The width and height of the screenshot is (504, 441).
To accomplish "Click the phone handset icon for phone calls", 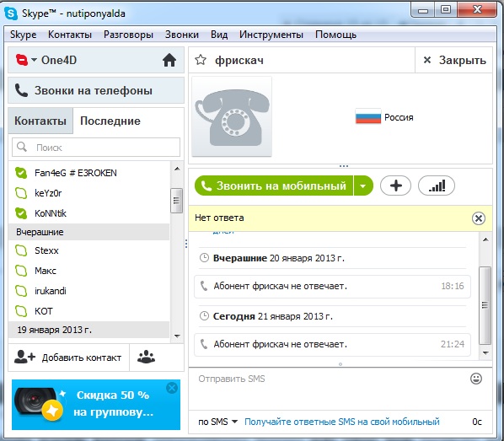I will [x=21, y=90].
